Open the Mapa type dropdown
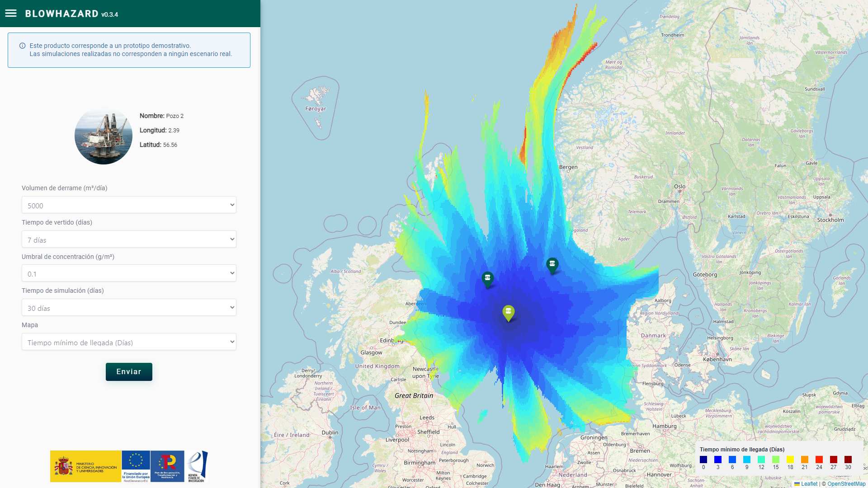Screen dimensions: 868x488 [129, 342]
